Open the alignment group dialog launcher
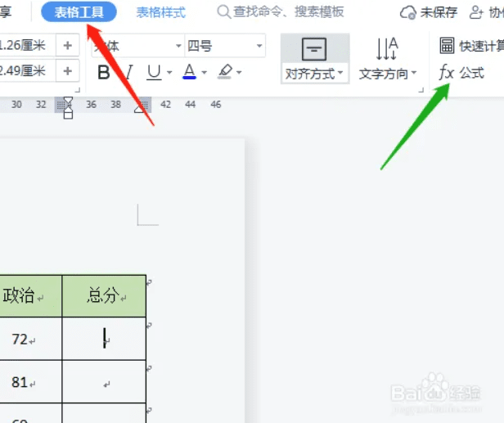 tap(421, 90)
